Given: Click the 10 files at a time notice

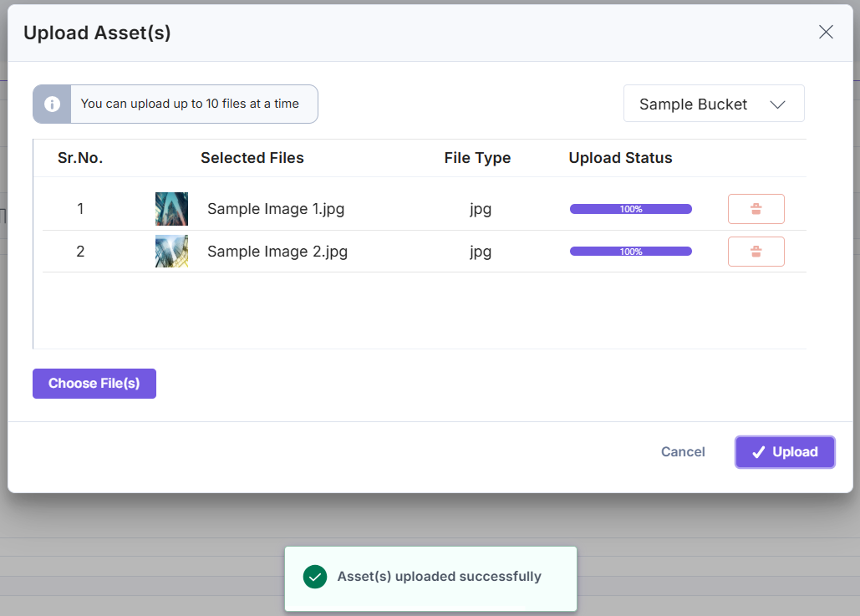Looking at the screenshot, I should (x=175, y=104).
